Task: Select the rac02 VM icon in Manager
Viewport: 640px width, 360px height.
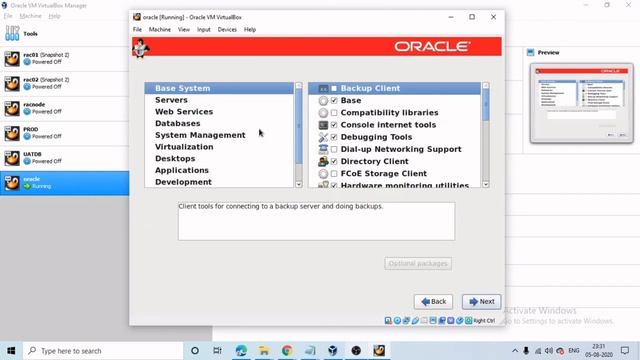Action: point(12,83)
